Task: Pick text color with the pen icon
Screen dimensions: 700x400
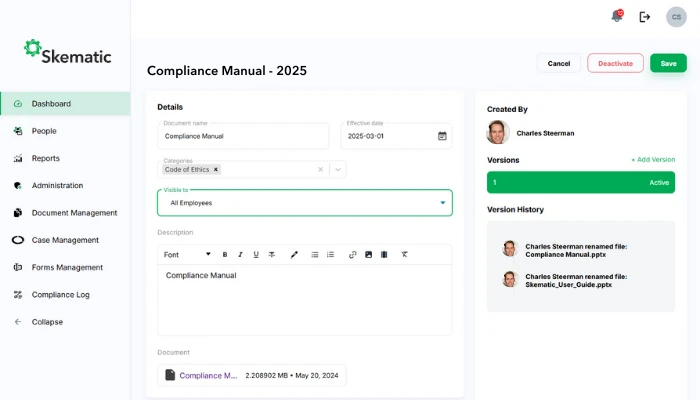Action: coord(294,254)
